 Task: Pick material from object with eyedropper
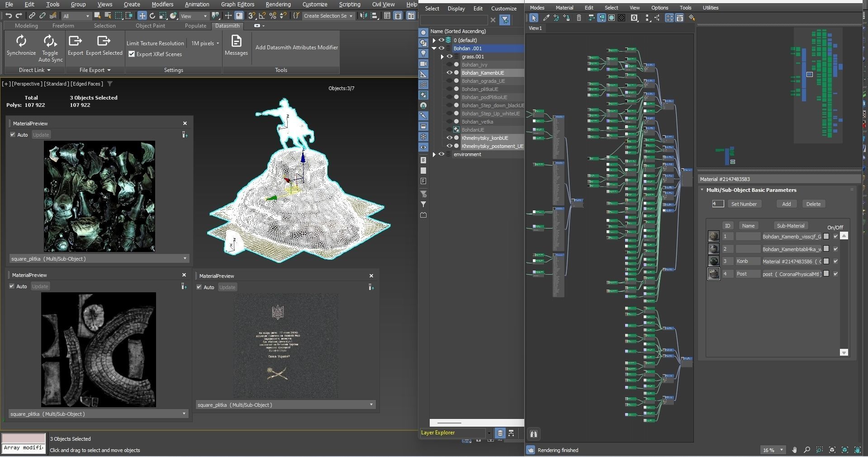[x=546, y=18]
